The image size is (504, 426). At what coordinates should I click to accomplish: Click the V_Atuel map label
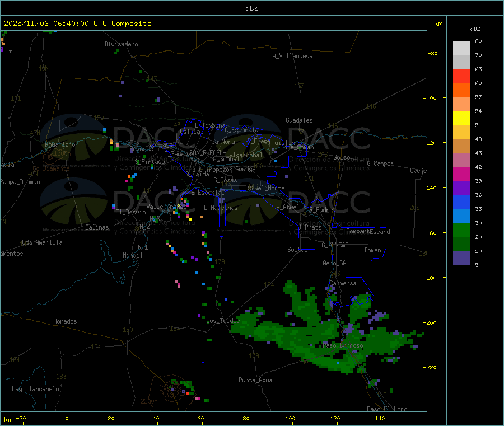pos(288,207)
